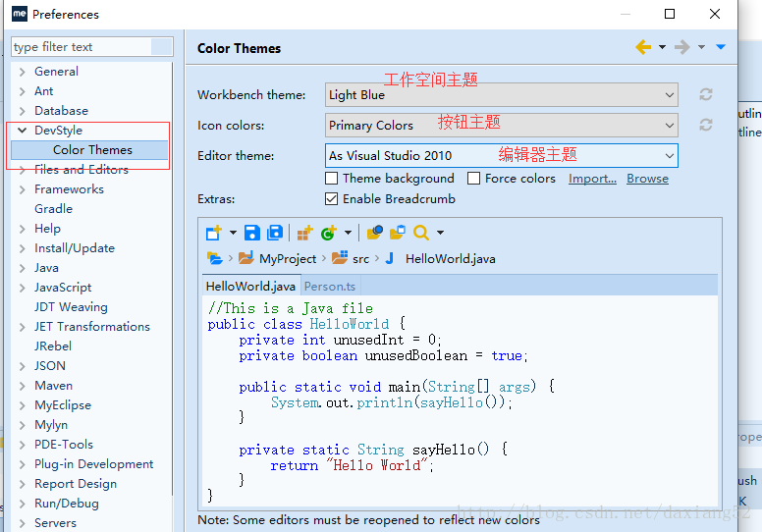
Task: Close the Preferences window
Action: click(715, 14)
